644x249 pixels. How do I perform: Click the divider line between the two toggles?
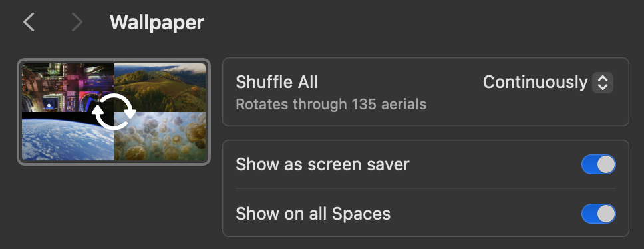(426, 188)
